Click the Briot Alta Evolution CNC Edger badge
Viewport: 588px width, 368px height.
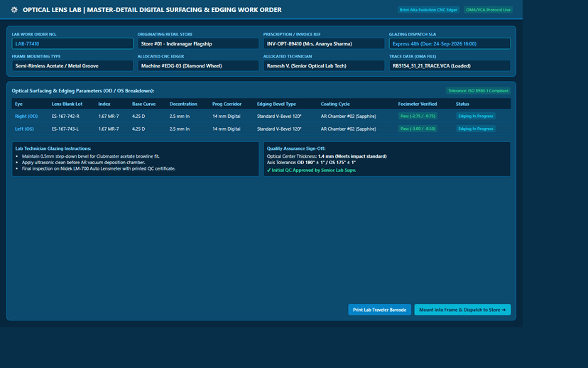click(x=428, y=10)
